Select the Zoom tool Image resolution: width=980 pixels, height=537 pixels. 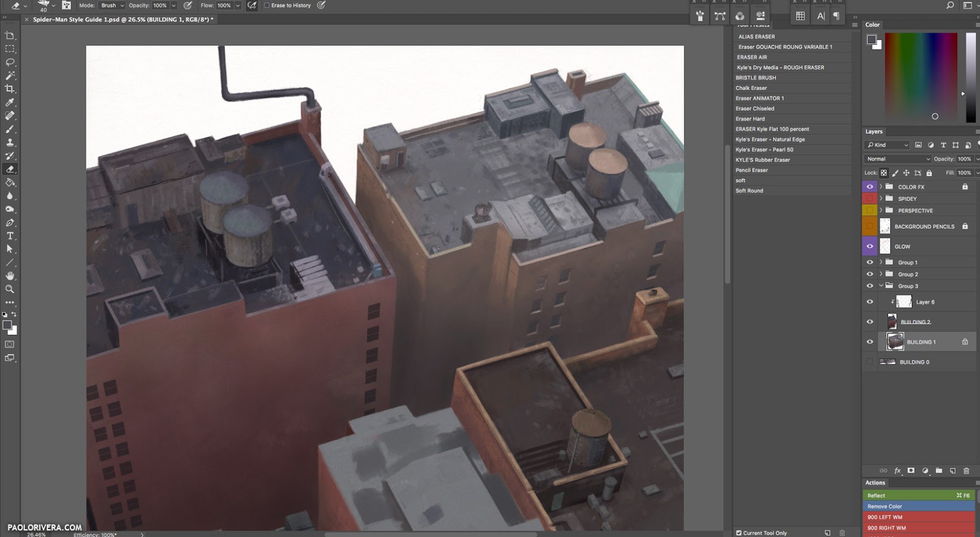tap(10, 289)
